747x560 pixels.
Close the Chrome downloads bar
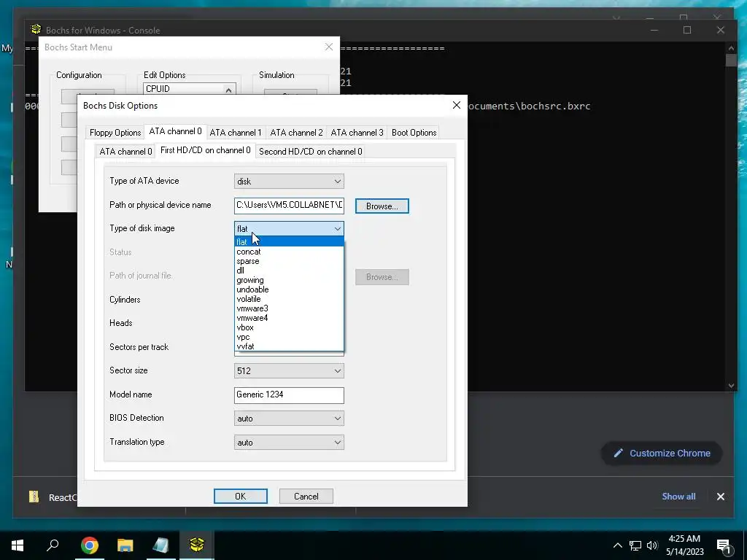point(720,497)
